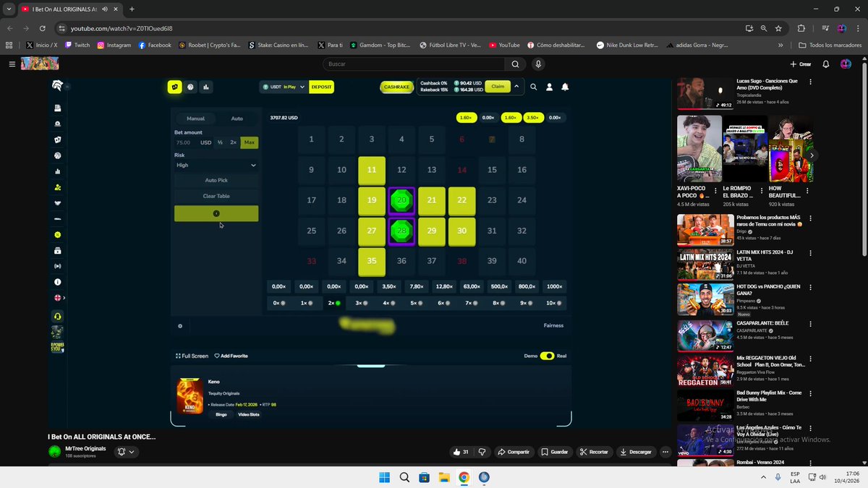Collapse the cashback rakeback panel chevron
The height and width of the screenshot is (488, 868).
point(516,86)
